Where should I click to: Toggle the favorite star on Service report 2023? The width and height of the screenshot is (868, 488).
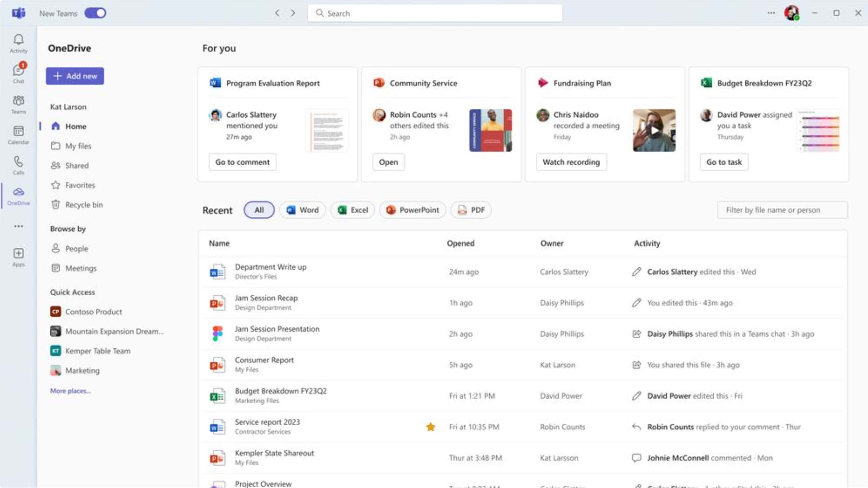pos(430,426)
